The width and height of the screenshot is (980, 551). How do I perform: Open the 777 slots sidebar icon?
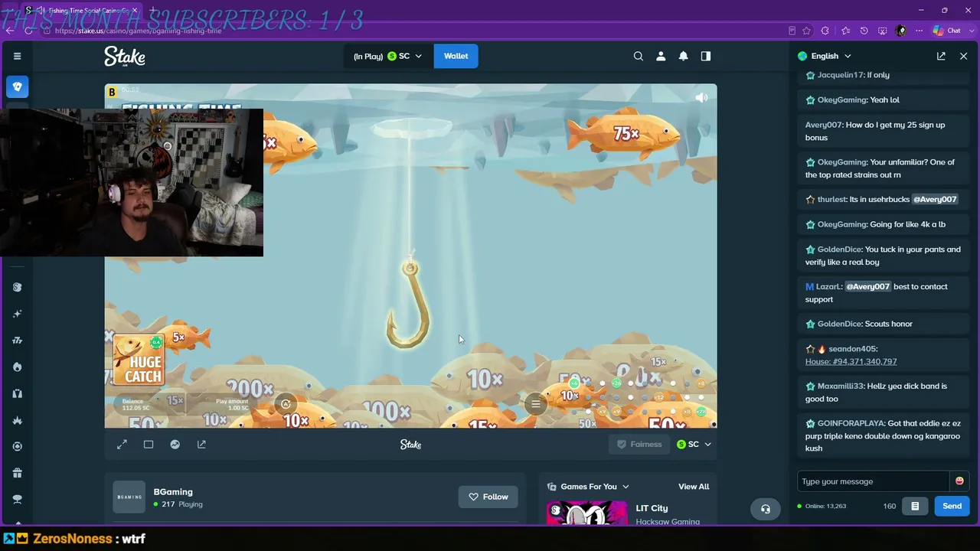17,341
